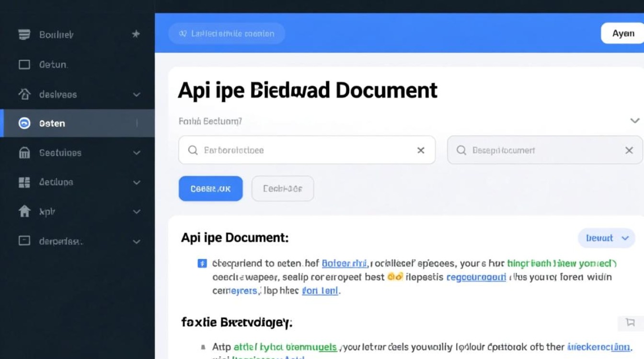Click the blue square bullet icon in paragraph
This screenshot has width=644, height=359.
[x=202, y=263]
